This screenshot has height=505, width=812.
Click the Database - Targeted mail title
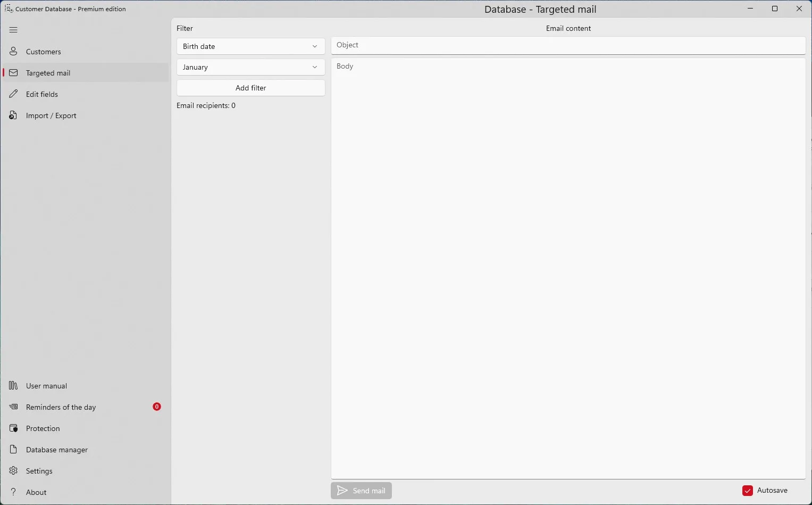[x=540, y=9]
